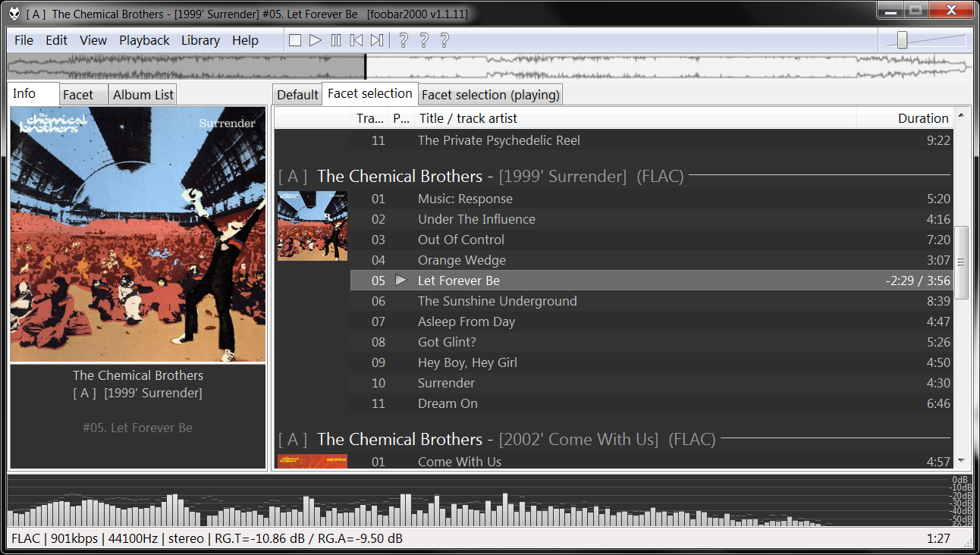Click the Tra... track number column header
The width and height of the screenshot is (980, 555).
[x=370, y=118]
